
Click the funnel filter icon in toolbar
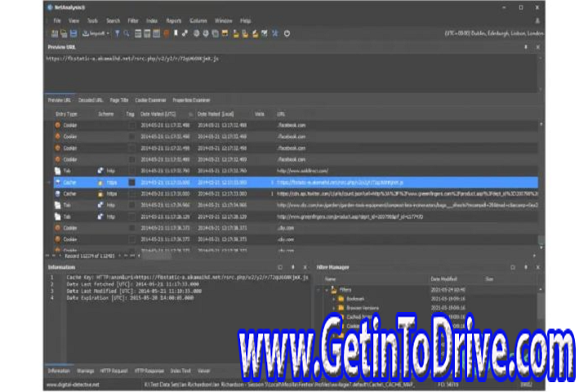coord(117,33)
